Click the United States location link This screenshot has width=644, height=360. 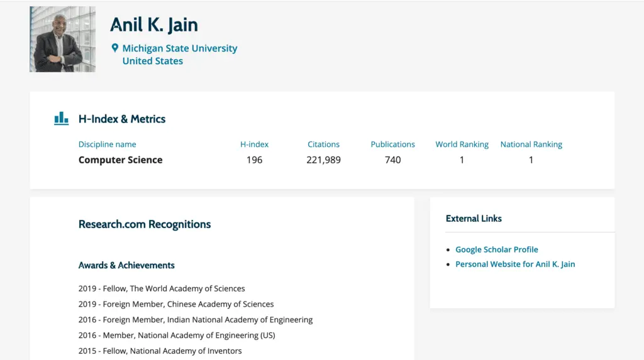tap(153, 61)
